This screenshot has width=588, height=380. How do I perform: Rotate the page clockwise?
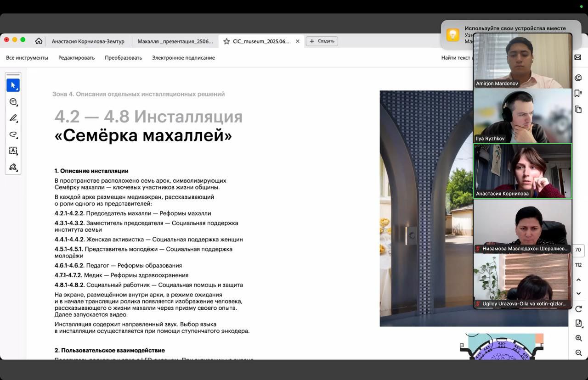(x=578, y=309)
